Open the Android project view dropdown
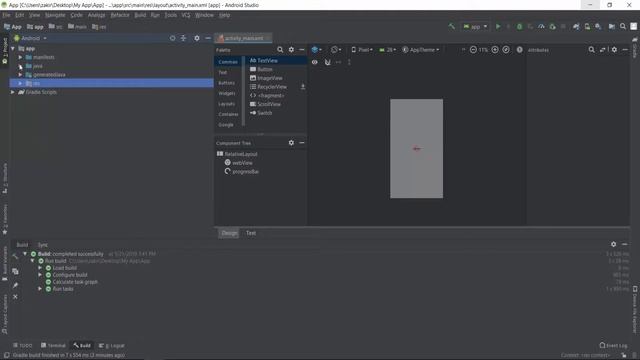This screenshot has height=360, width=640. point(31,38)
